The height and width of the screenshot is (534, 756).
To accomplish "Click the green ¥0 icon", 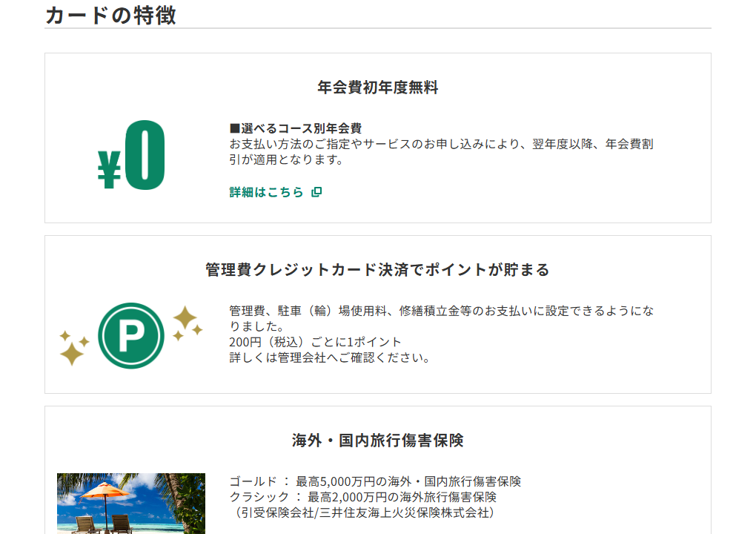I will [131, 155].
